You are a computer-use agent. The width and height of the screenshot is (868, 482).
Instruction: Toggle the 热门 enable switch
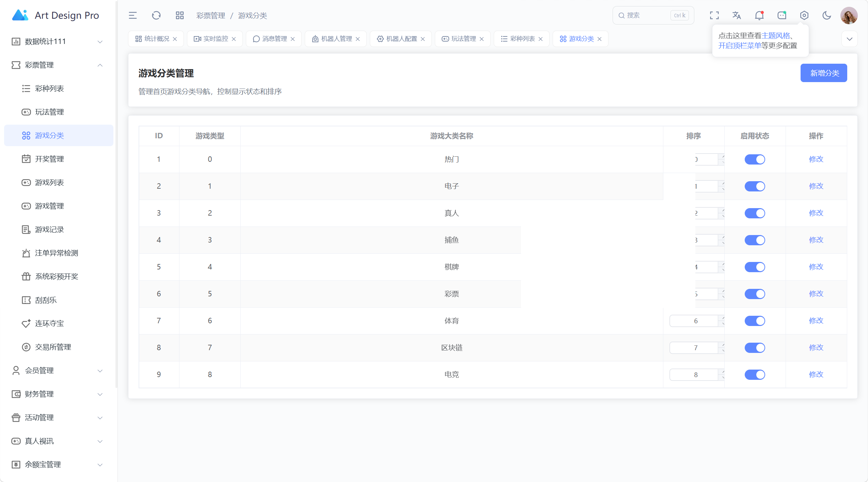coord(755,159)
